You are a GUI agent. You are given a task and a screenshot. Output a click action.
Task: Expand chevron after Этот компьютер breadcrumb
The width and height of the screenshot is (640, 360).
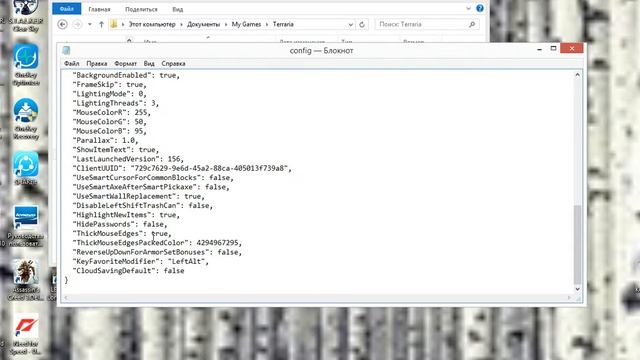tap(181, 24)
